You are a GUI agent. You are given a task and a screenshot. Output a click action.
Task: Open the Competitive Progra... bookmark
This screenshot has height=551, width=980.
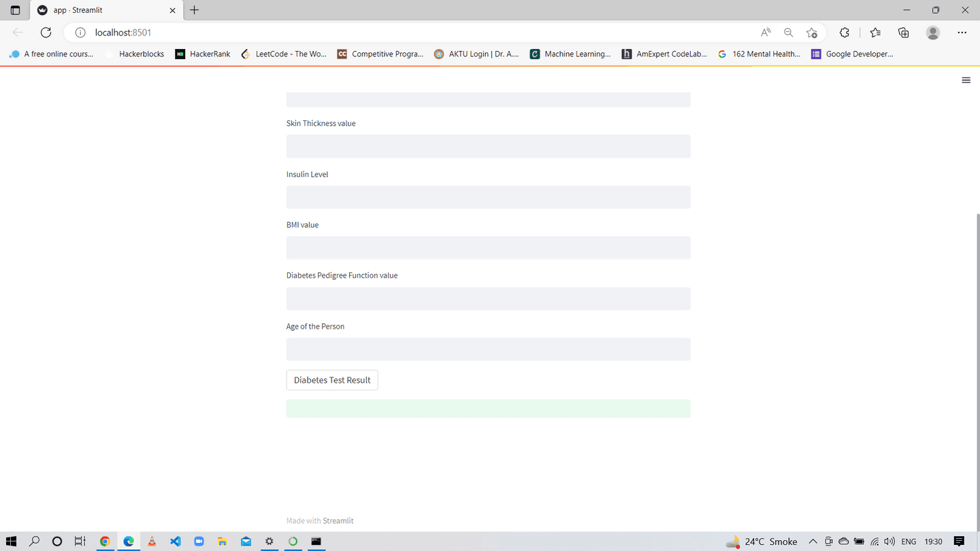[380, 54]
